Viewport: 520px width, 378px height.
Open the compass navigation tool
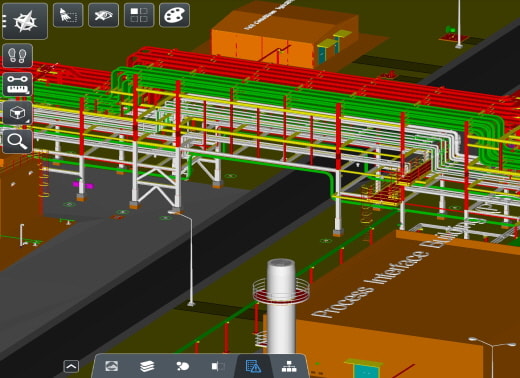25,21
